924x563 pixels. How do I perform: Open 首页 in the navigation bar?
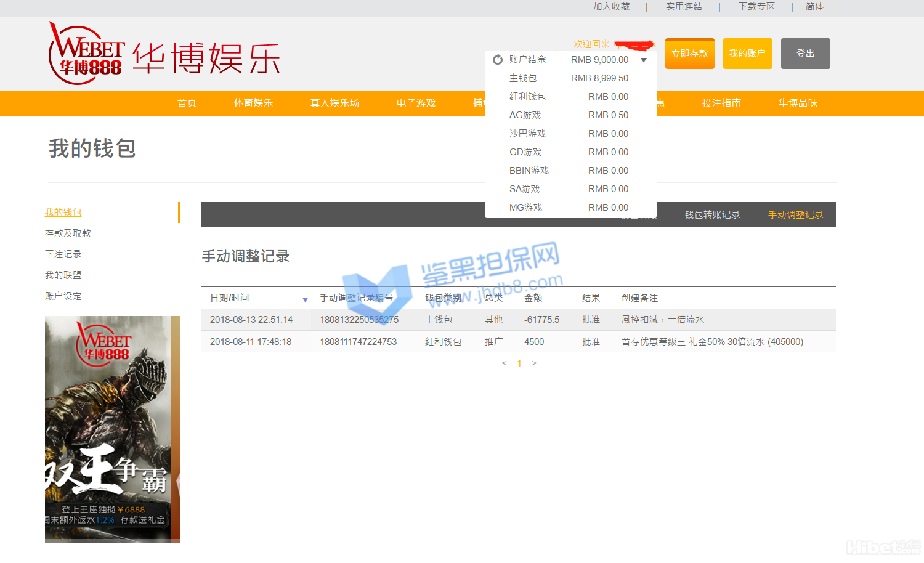click(x=187, y=103)
